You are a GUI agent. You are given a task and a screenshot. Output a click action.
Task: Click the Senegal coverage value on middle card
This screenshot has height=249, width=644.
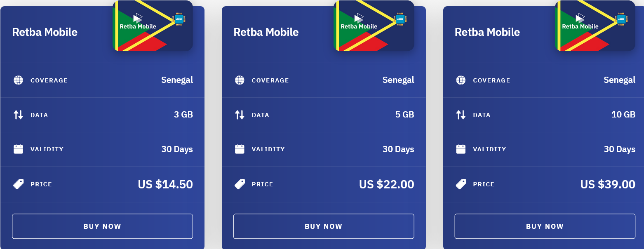click(398, 80)
